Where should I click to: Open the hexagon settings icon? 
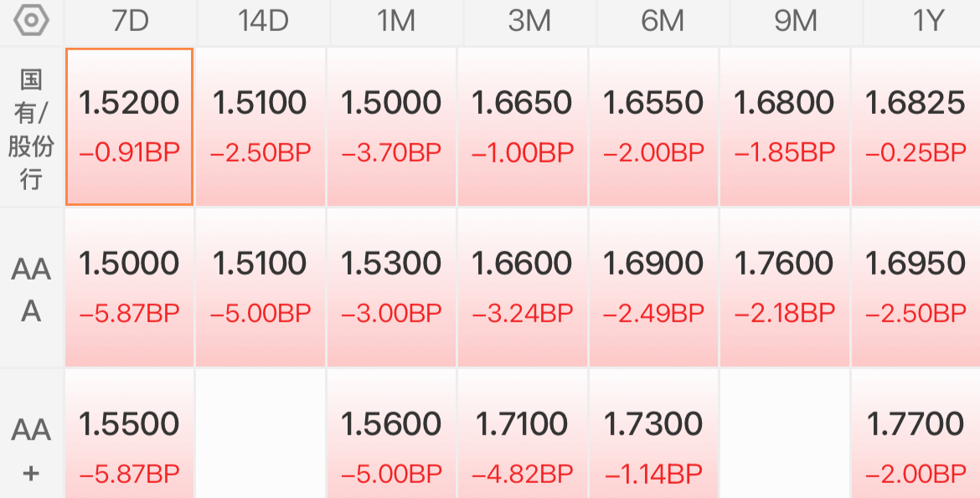coord(31,21)
